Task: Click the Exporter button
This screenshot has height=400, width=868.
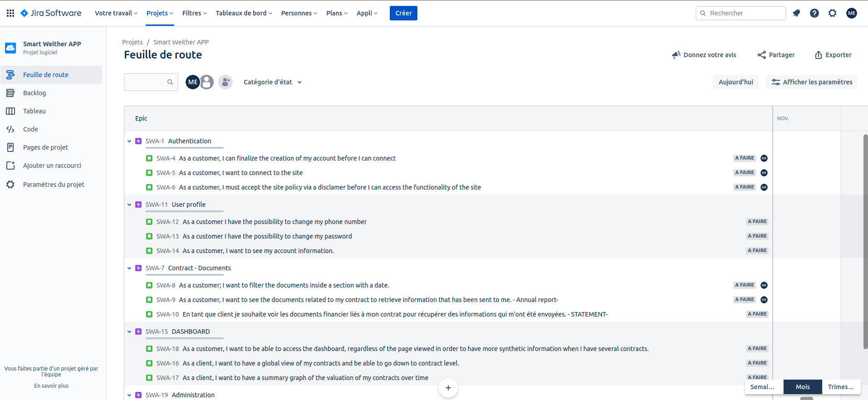Action: coord(834,55)
